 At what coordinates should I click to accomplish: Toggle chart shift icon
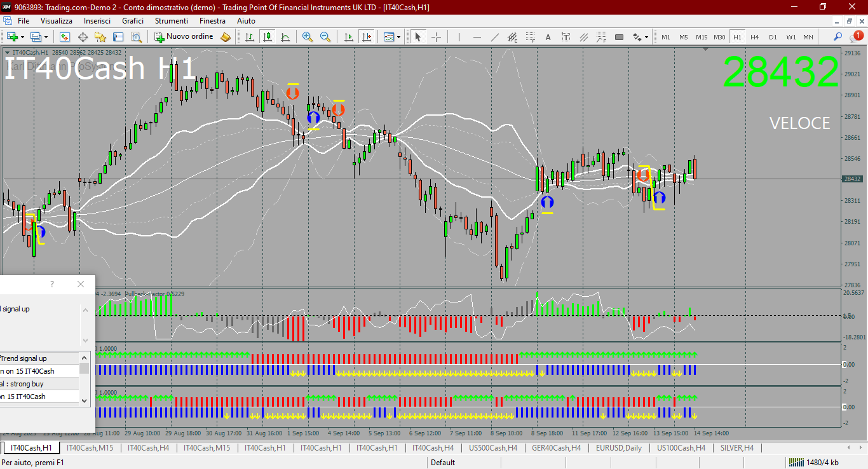(366, 37)
